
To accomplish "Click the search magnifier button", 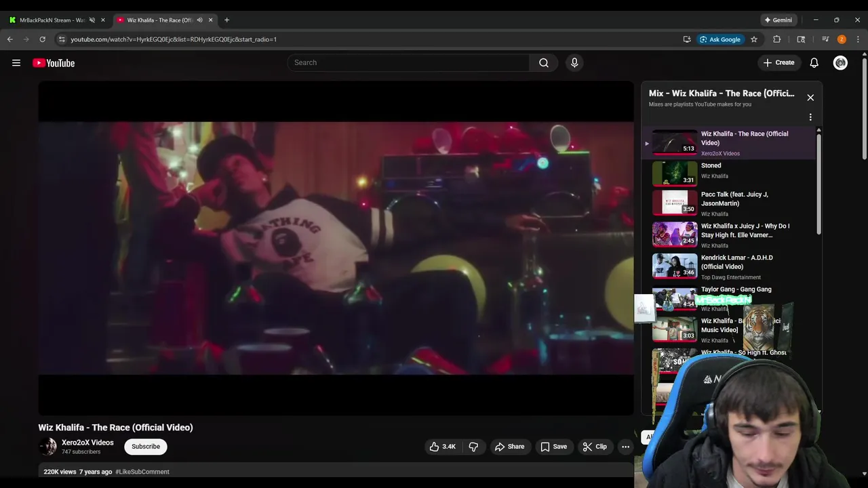I will coord(544,63).
